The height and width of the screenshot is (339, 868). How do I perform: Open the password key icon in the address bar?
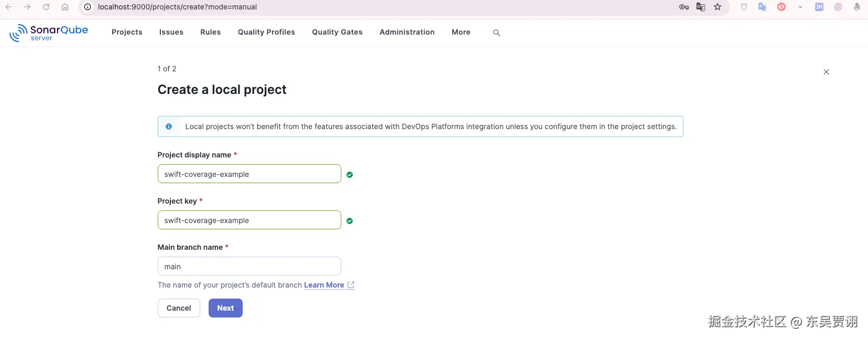tap(683, 7)
